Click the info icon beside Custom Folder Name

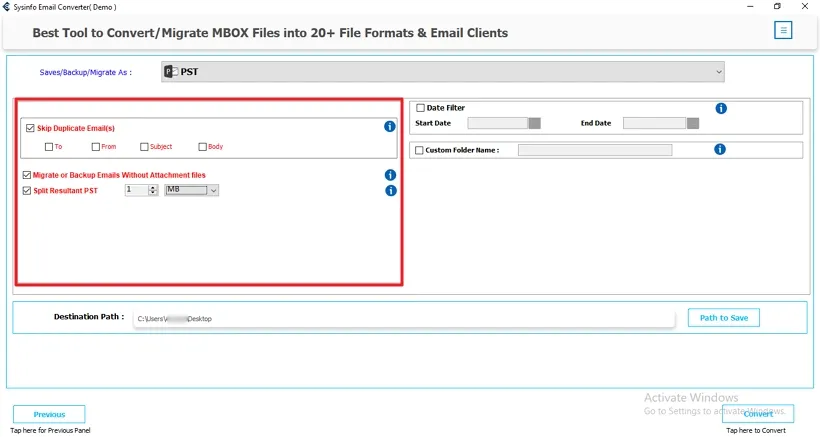720,150
